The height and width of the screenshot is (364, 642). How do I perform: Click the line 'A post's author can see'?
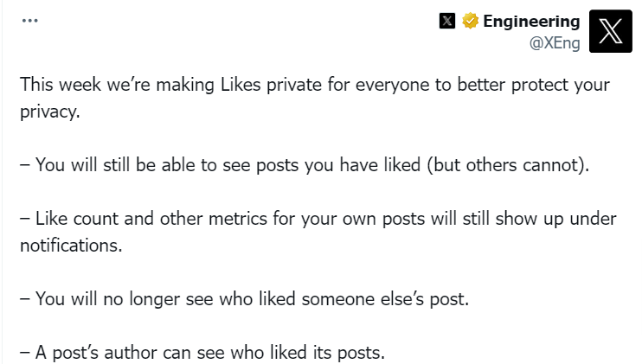coord(202,353)
